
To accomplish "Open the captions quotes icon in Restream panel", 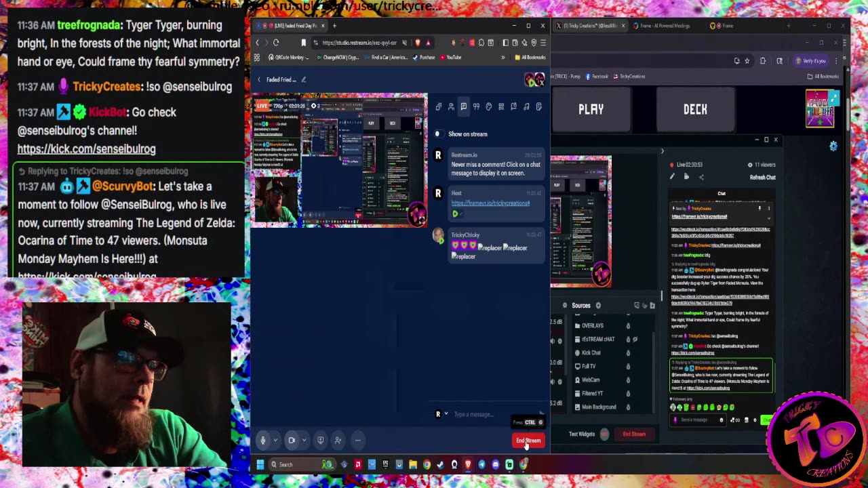I will pyautogui.click(x=476, y=106).
